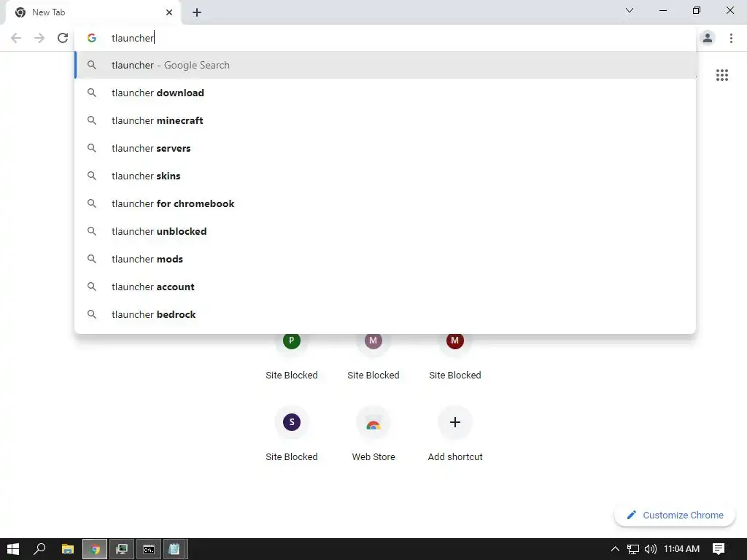This screenshot has width=747, height=560.
Task: Choose the tlauncher minecraft suggestion
Action: (385, 120)
